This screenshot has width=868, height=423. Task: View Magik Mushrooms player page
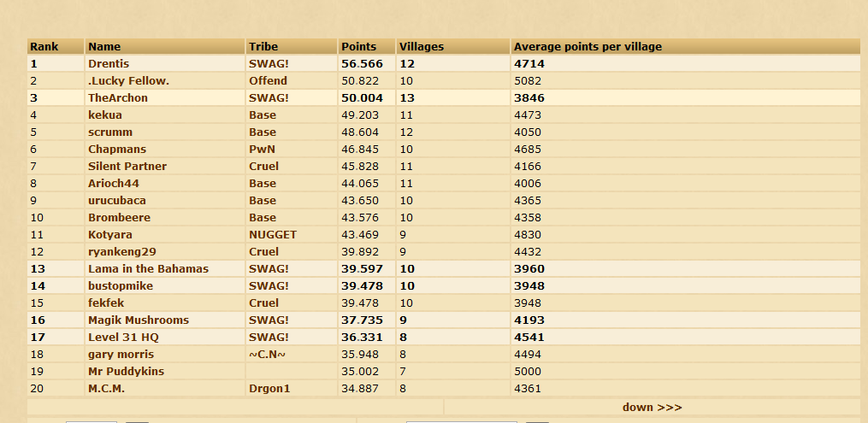pos(139,320)
